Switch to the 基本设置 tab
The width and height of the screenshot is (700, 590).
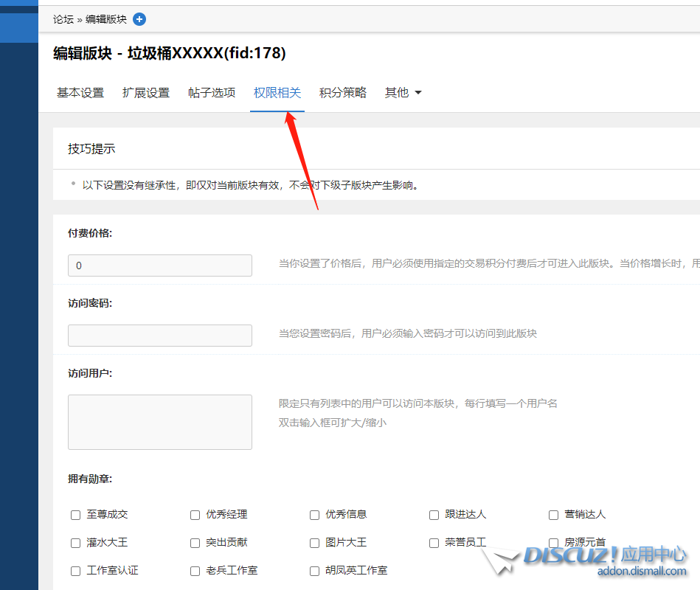pyautogui.click(x=80, y=93)
